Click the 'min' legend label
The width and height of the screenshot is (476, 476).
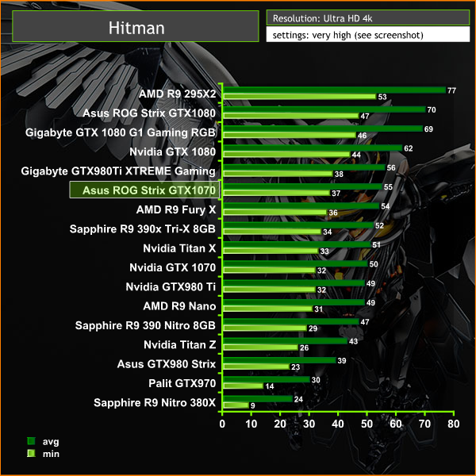pos(51,454)
